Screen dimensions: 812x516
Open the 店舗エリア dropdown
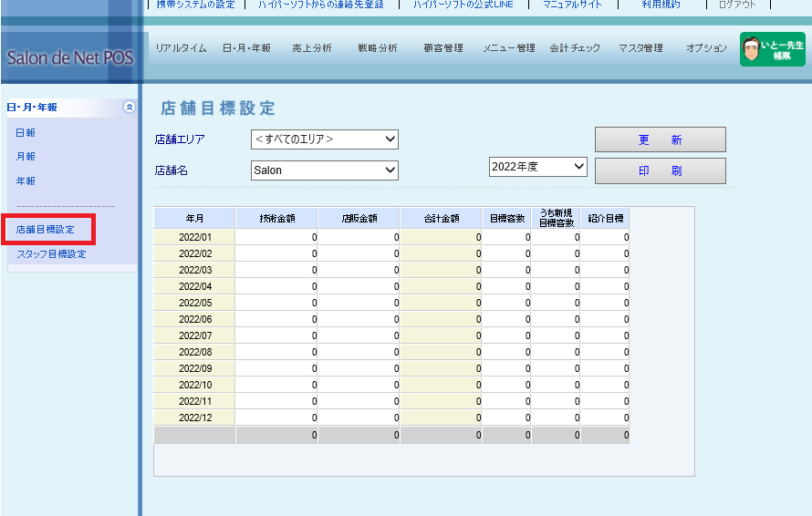(x=325, y=139)
